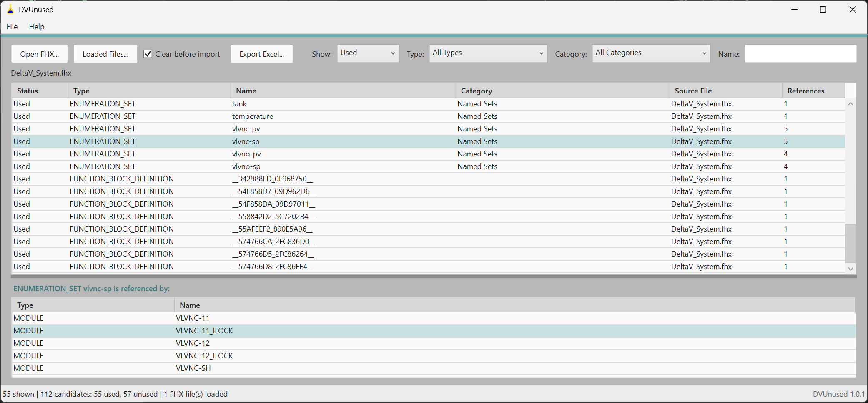Select the referencing module VLVNC-11
Viewport: 868px width, 403px height.
tap(434, 318)
